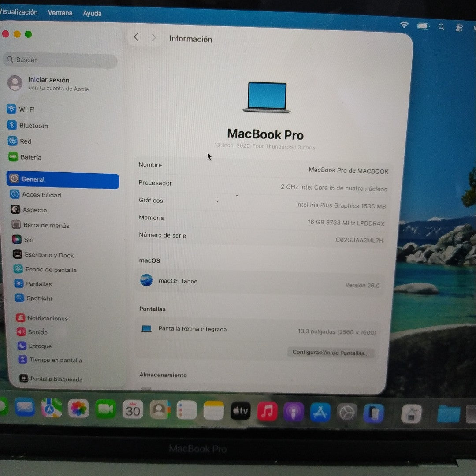Select the macOS Tahoe version row

[x=260, y=282]
